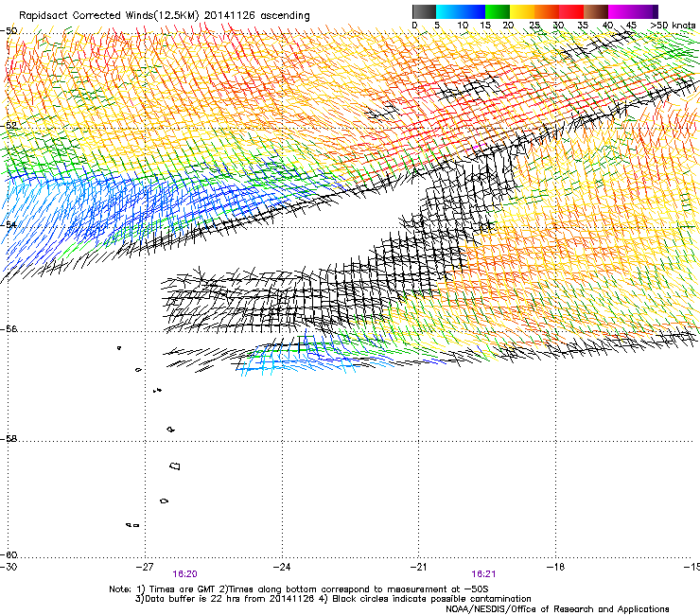Screen dimensions: 700x615
Task: Click the legend value '25'
Action: [x=534, y=26]
